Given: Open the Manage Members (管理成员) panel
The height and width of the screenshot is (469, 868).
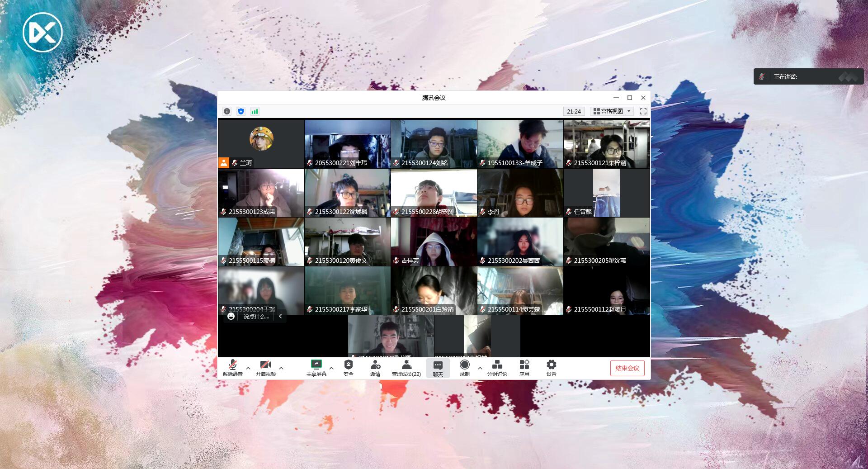Looking at the screenshot, I should (406, 368).
